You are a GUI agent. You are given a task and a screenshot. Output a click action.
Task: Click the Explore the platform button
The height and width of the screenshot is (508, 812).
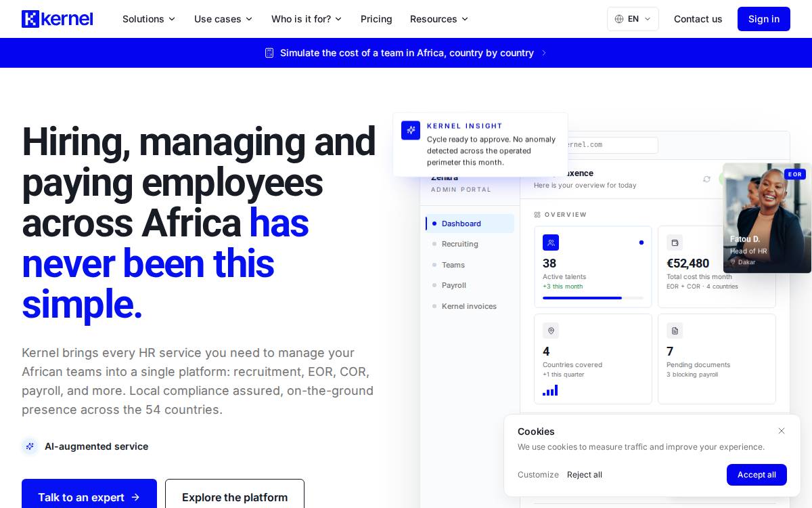click(x=235, y=497)
